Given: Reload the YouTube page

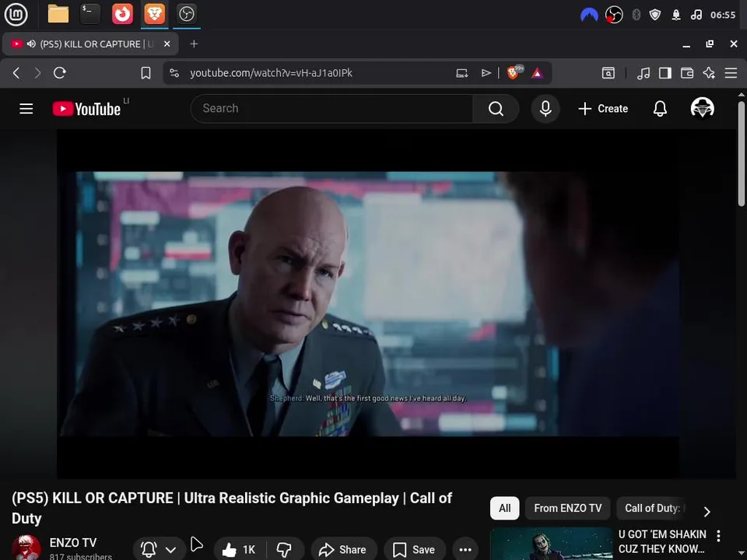Looking at the screenshot, I should pyautogui.click(x=60, y=73).
